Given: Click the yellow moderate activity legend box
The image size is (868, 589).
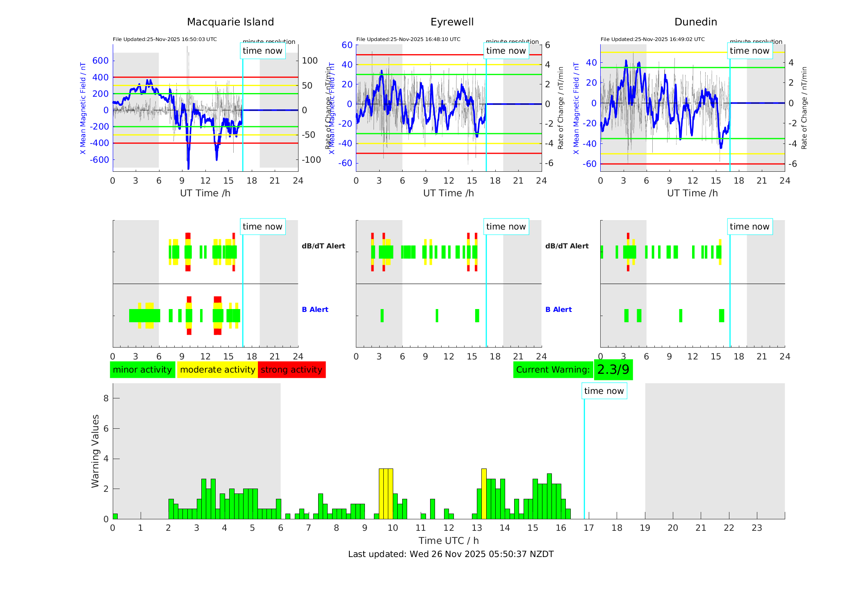Looking at the screenshot, I should [x=217, y=370].
